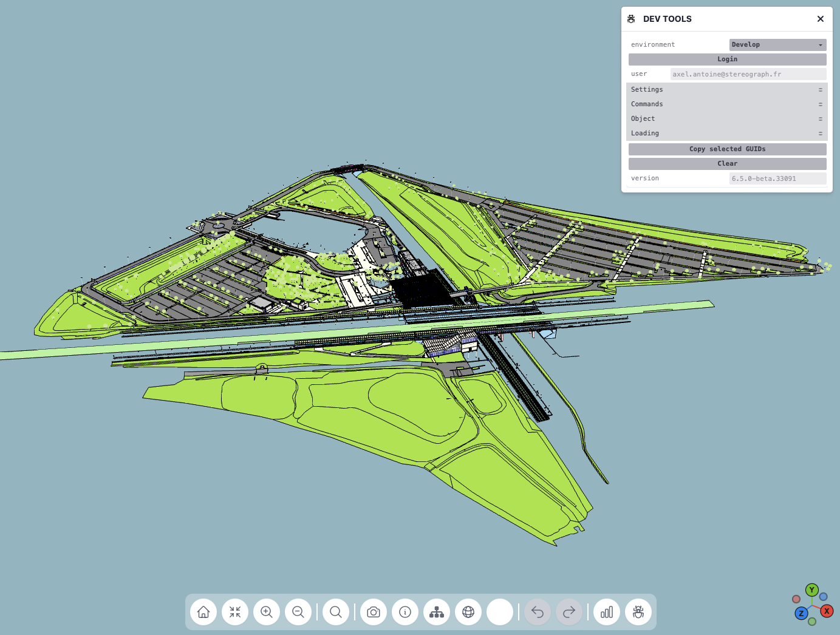840x635 pixels.
Task: Open the info panel icon
Action: pos(405,612)
